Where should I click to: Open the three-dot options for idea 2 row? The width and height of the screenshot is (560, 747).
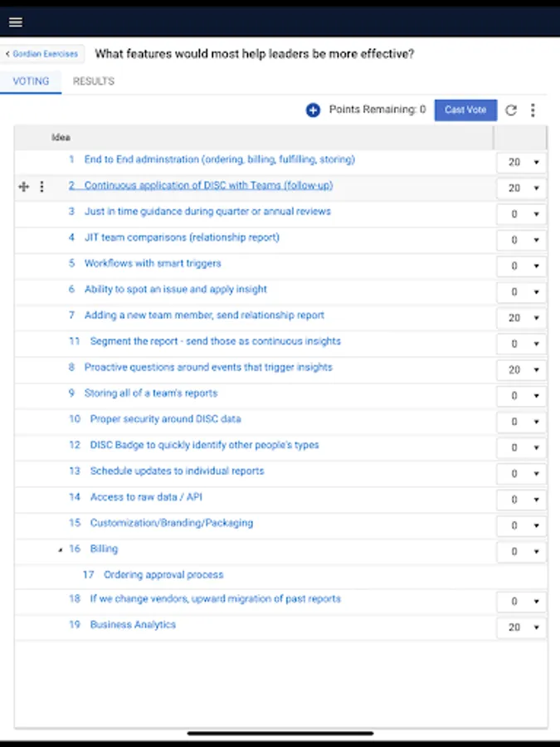(x=42, y=187)
